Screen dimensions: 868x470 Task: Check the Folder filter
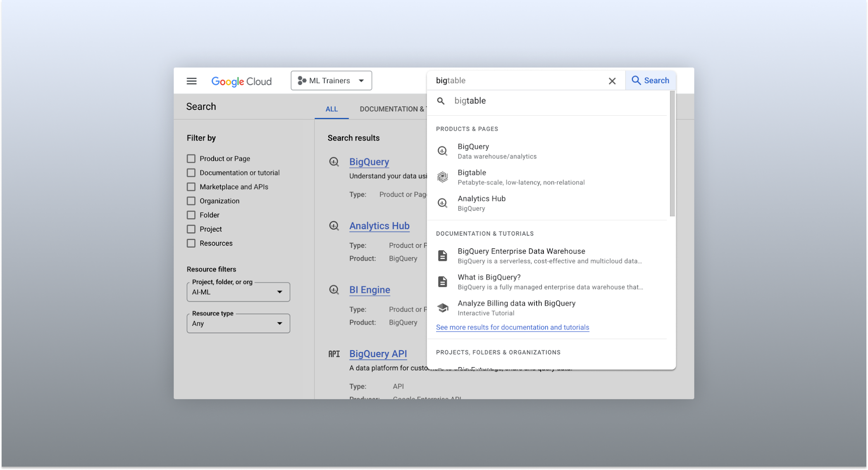pyautogui.click(x=191, y=215)
